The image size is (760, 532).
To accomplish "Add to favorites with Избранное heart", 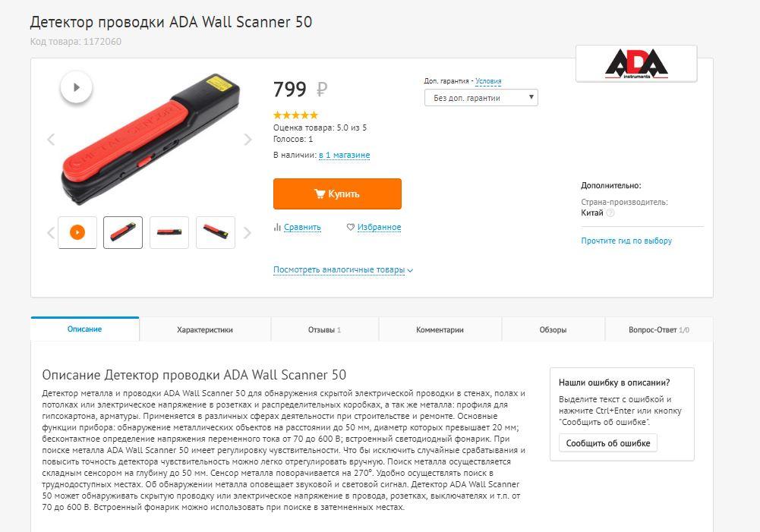I will [x=374, y=227].
